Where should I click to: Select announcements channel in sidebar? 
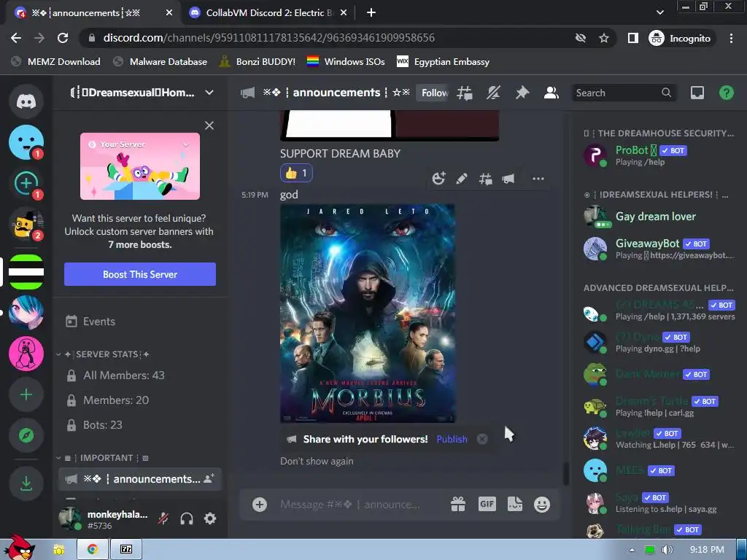[x=140, y=479]
